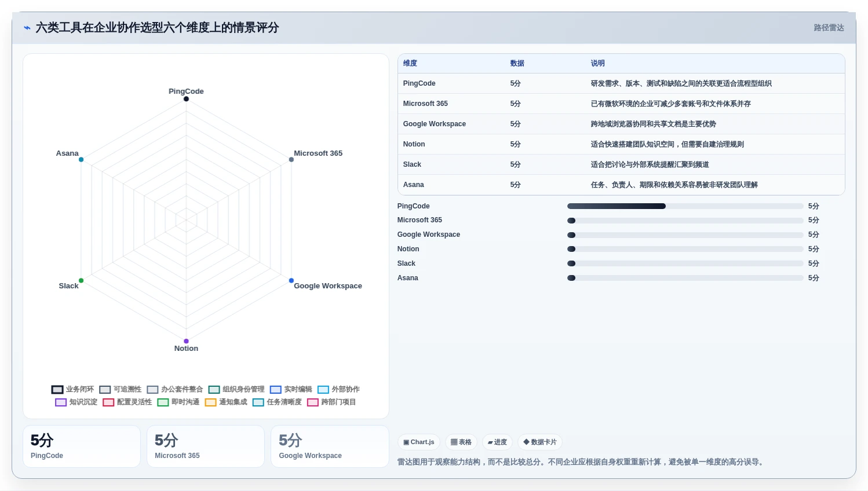
Task: Click the 维度 table column header
Action: click(410, 64)
